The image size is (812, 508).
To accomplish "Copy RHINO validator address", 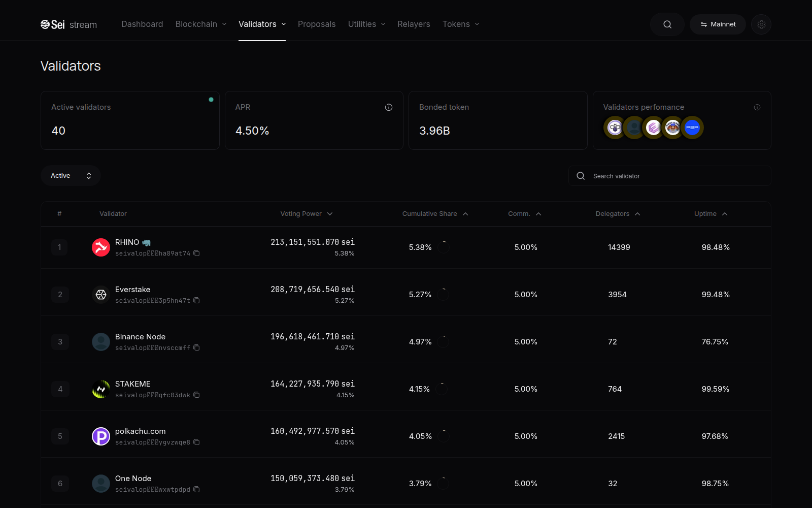I will coord(196,253).
